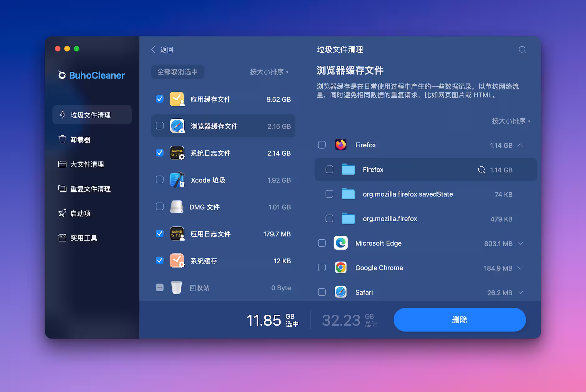This screenshot has height=392, width=586.
Task: Click the duplicate files sidebar icon
Action: (62, 189)
